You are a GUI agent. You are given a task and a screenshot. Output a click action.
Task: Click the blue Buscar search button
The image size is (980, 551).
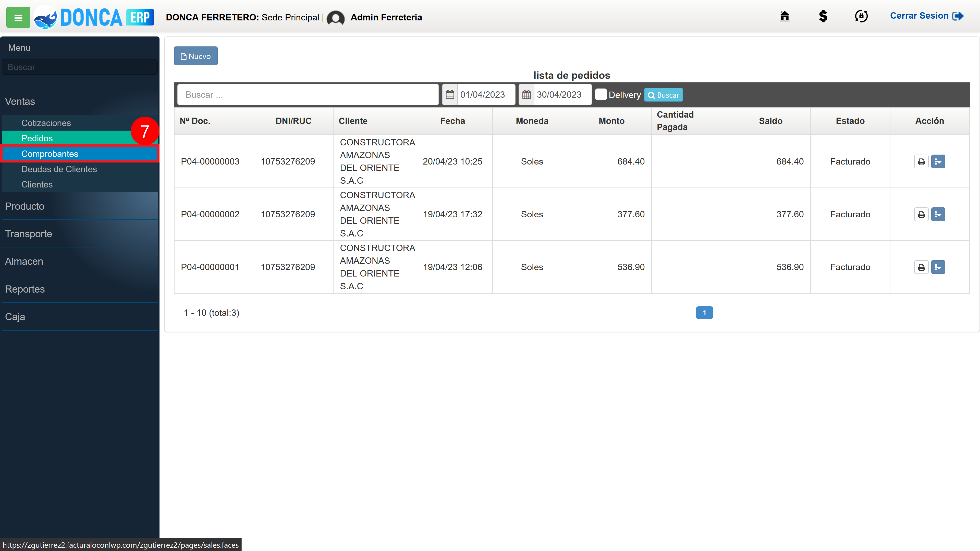click(663, 95)
